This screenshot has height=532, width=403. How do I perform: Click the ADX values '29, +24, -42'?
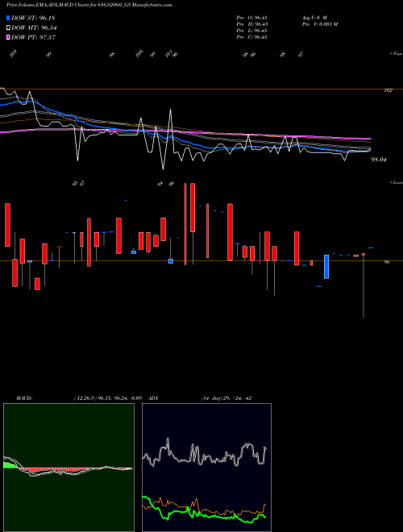point(237,398)
